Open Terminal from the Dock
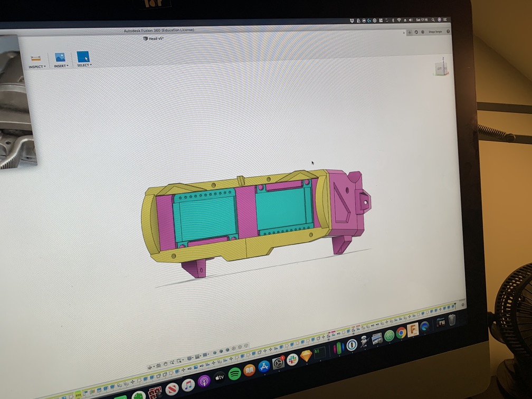Viewport: 532px width, 399px height. 320,352
